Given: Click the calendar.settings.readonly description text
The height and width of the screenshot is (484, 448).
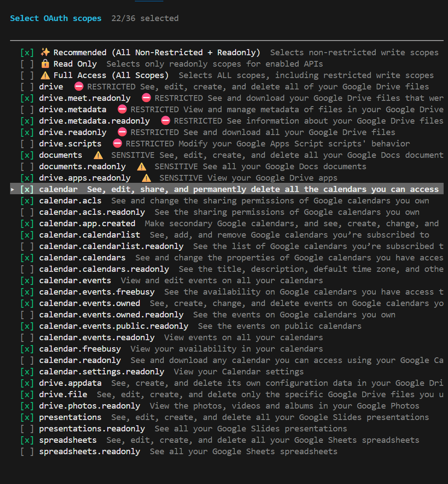Looking at the screenshot, I should pyautogui.click(x=239, y=372).
